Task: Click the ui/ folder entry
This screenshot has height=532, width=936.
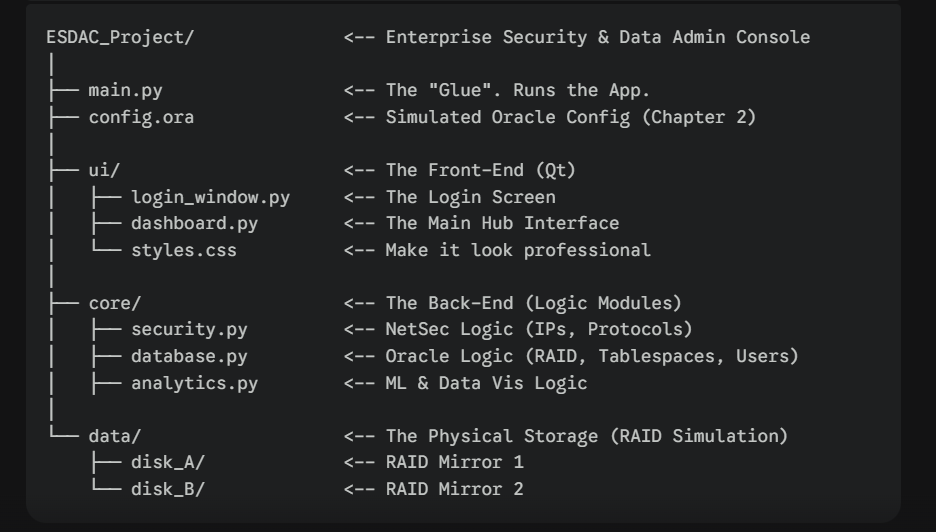Action: pyautogui.click(x=104, y=171)
